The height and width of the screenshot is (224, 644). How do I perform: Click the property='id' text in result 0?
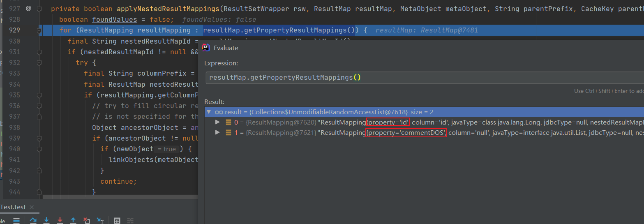tap(388, 122)
